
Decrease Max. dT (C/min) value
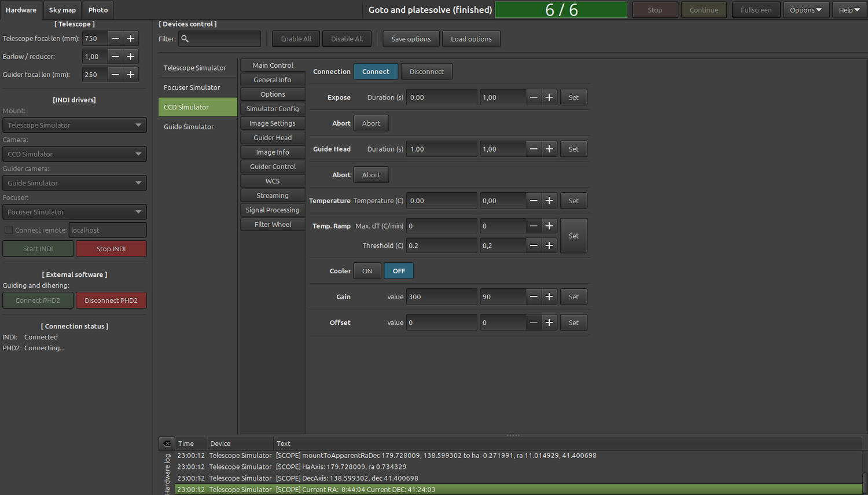[x=534, y=226]
